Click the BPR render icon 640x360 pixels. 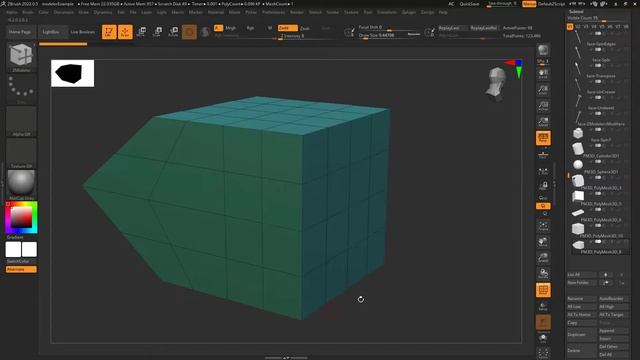point(543,51)
